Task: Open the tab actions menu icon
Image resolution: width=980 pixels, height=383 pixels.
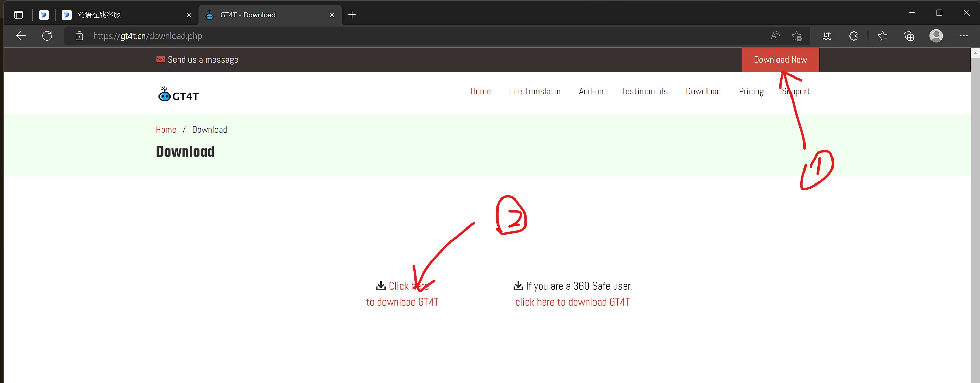Action: coord(18,15)
